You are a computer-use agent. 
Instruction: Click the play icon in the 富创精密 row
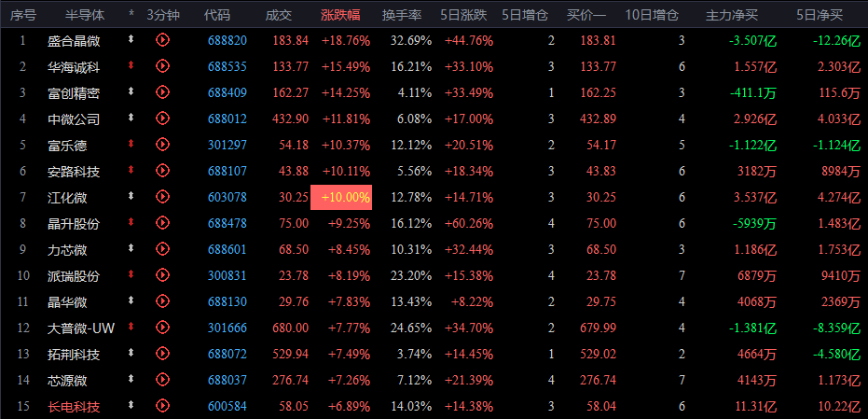click(x=163, y=92)
